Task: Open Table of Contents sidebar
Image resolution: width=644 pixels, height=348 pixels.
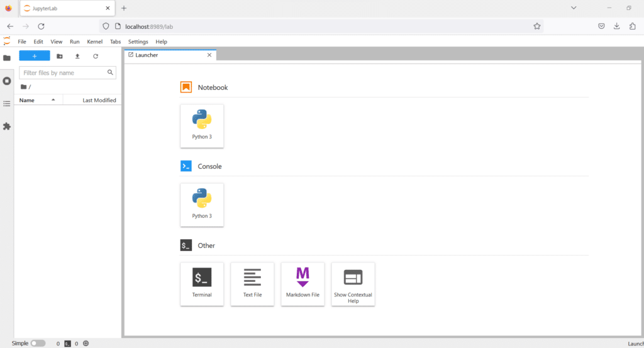Action: [x=7, y=104]
